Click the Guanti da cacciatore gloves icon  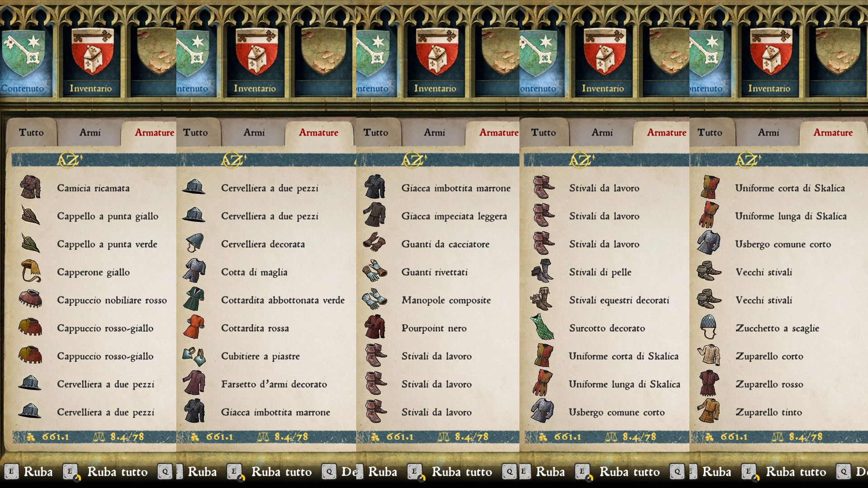coord(375,244)
